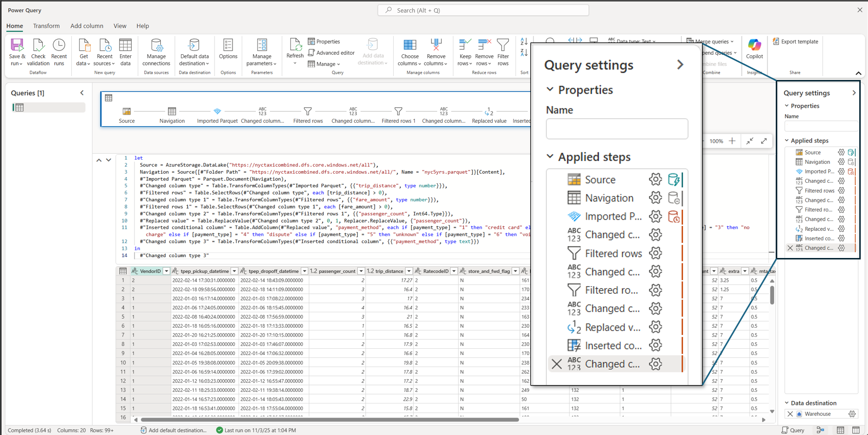Image resolution: width=868 pixels, height=435 pixels.
Task: Open VendorID column filter dropdown
Action: tap(166, 271)
